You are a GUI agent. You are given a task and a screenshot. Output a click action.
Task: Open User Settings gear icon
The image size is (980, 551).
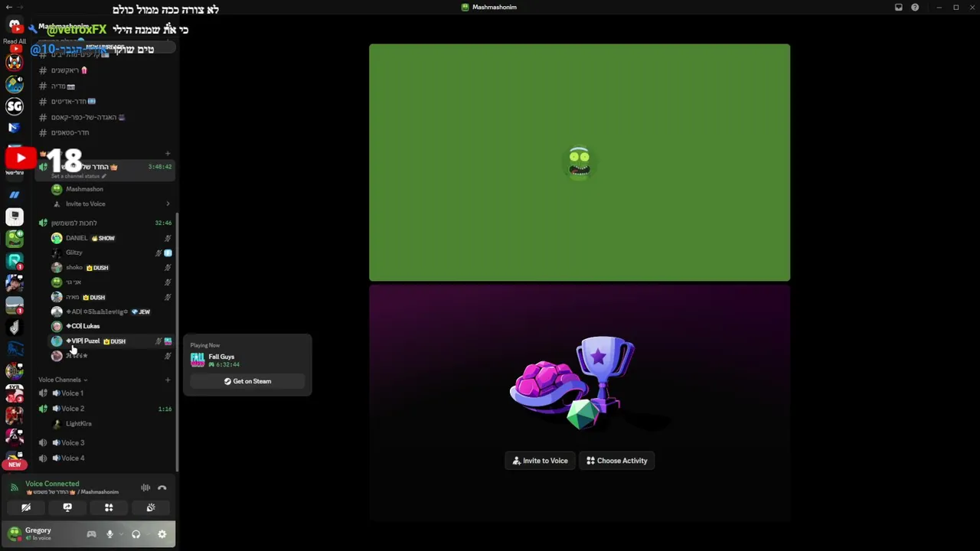pyautogui.click(x=162, y=534)
